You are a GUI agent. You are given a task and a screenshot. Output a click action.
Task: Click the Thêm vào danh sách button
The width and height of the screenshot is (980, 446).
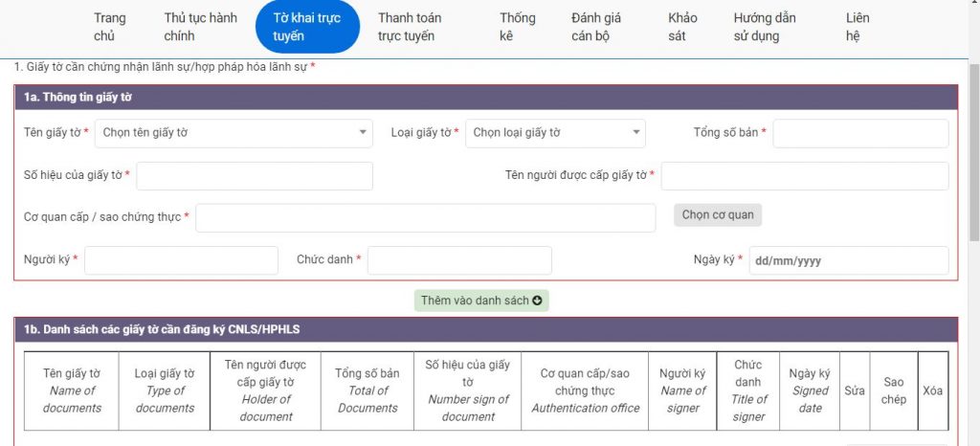pyautogui.click(x=481, y=301)
